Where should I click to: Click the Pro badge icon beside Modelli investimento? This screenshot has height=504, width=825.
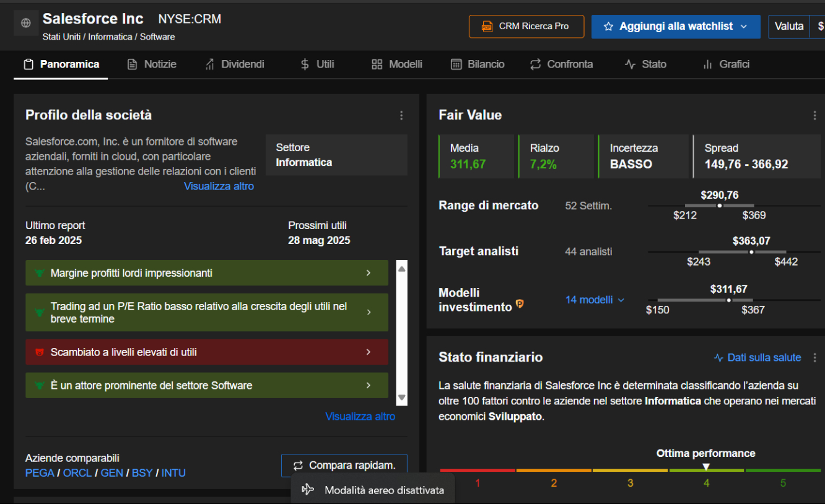tap(520, 303)
